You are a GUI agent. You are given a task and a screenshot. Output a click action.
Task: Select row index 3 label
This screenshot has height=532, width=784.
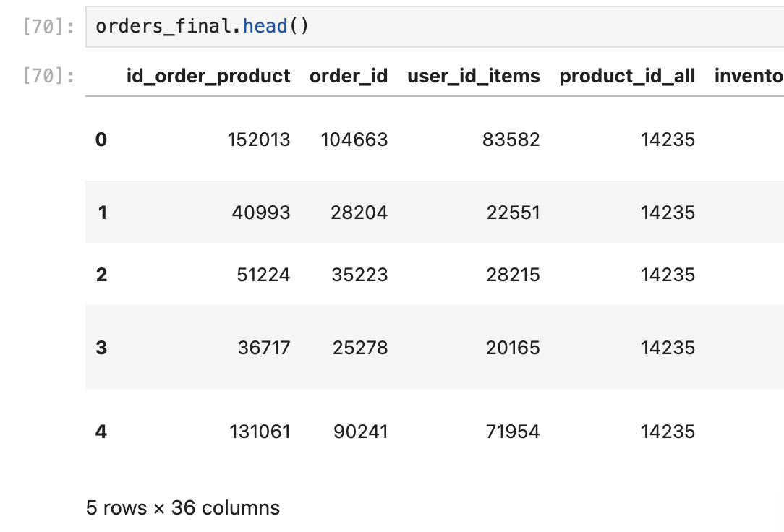(101, 348)
